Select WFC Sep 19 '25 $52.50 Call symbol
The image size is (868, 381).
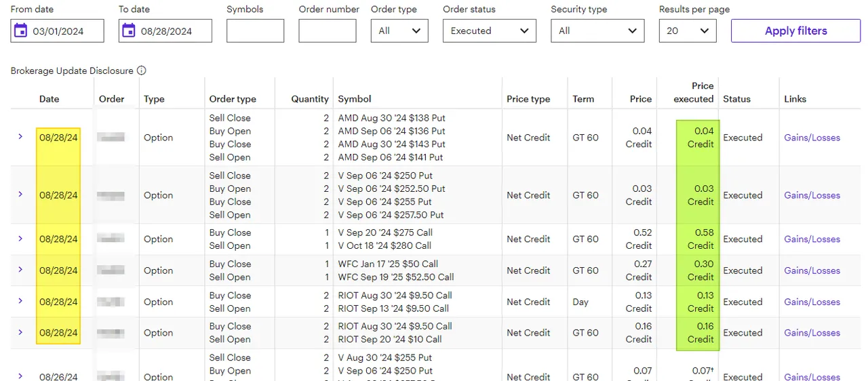(x=396, y=277)
